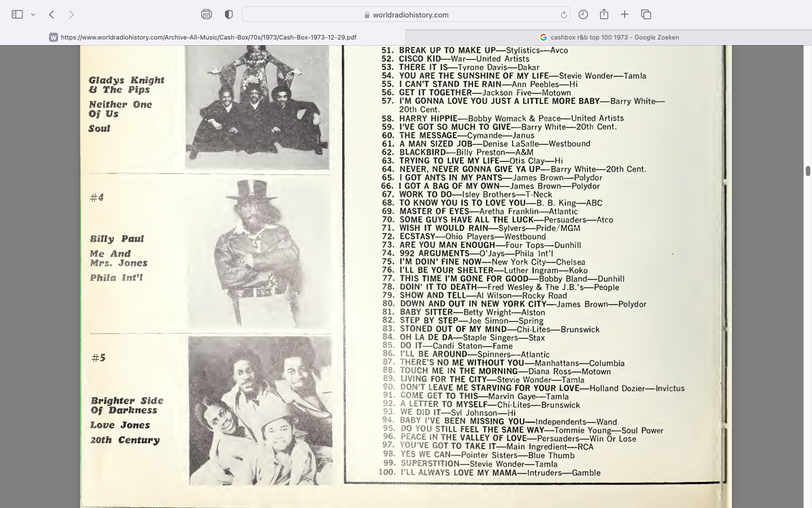Click entry 69 Master Of Eyes
812x508 pixels.
click(x=479, y=211)
